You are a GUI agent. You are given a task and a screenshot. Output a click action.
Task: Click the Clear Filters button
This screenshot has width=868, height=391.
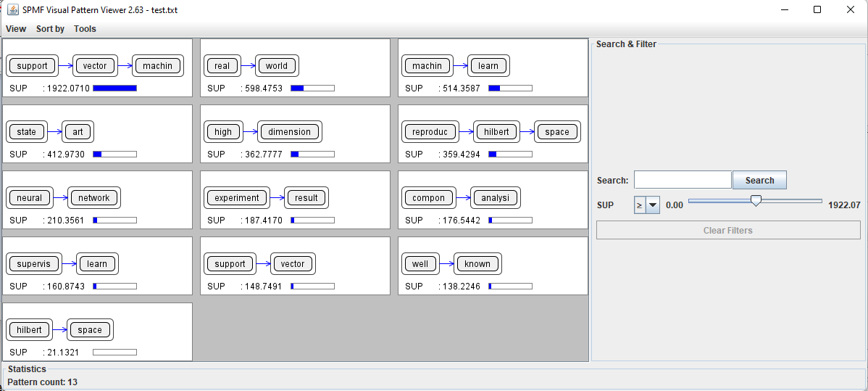click(727, 230)
